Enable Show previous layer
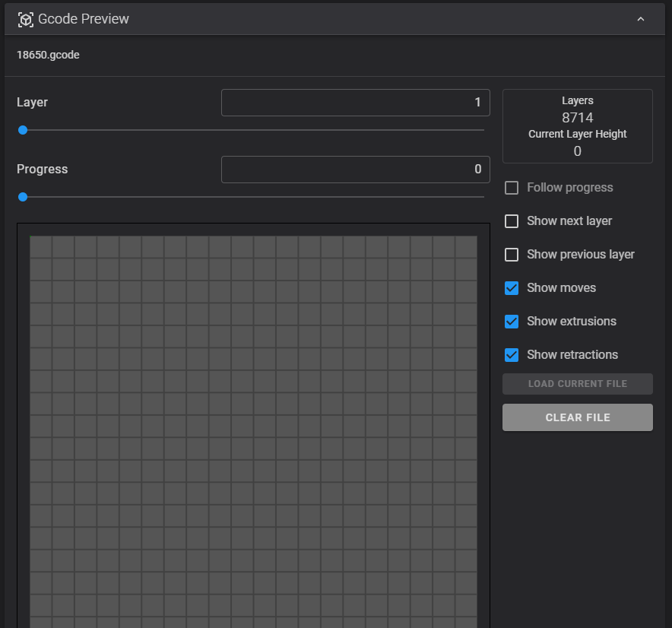672x628 pixels. (511, 255)
